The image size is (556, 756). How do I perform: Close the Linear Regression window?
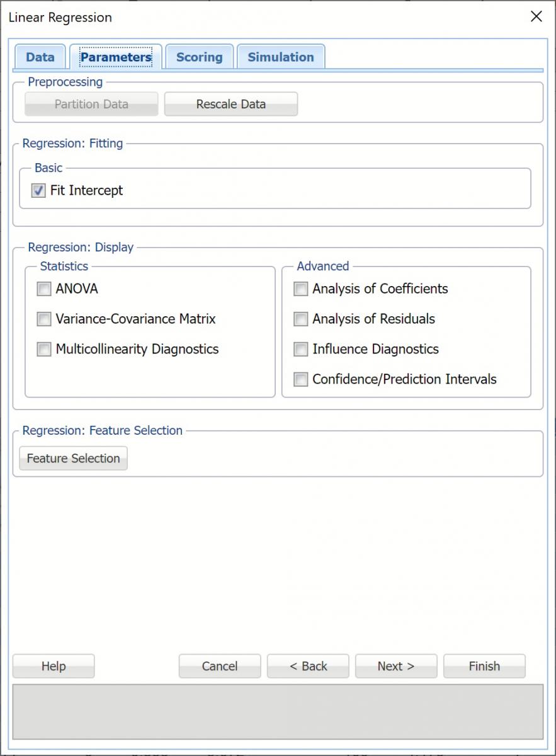[x=536, y=17]
